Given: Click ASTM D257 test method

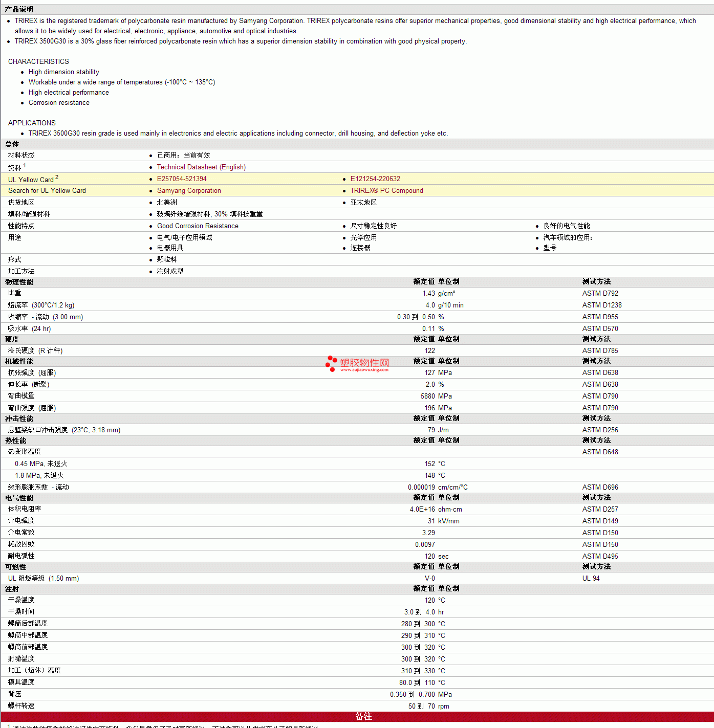Looking at the screenshot, I should tap(600, 510).
